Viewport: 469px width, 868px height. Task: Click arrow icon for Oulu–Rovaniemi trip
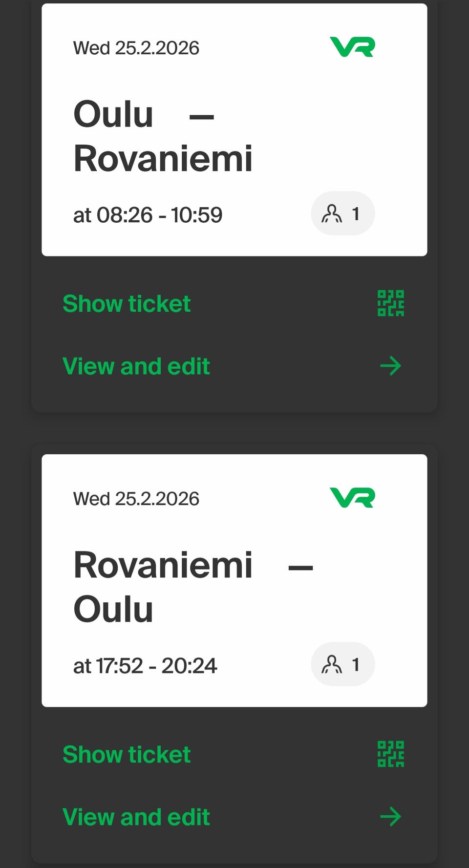(390, 366)
